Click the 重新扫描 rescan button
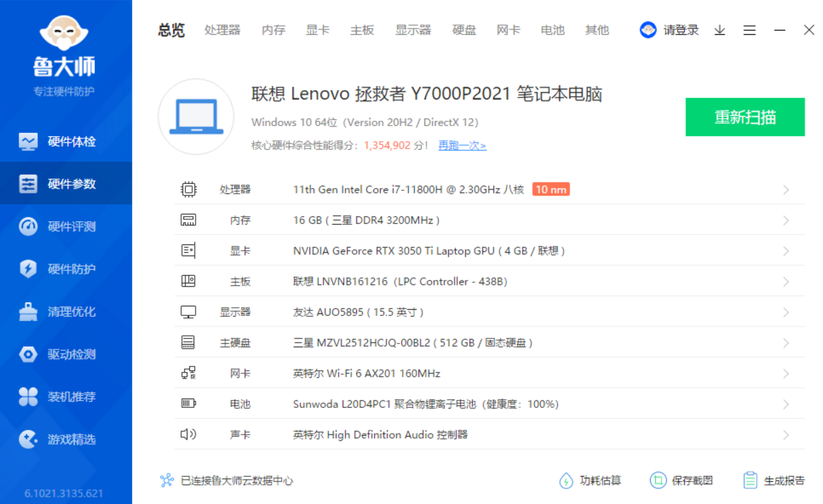Screen dimensions: 823x504 745,117
